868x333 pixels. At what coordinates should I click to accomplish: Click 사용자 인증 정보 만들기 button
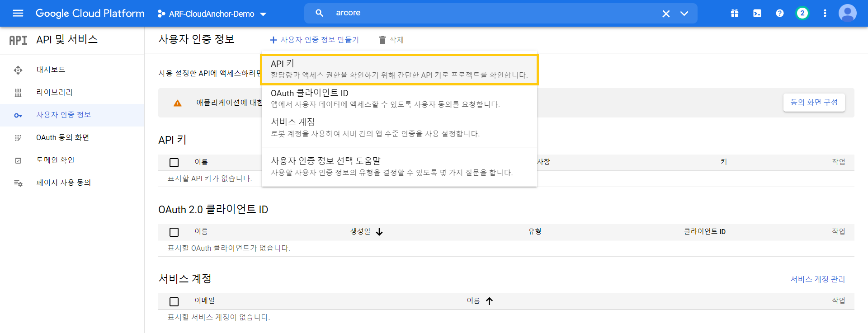(x=314, y=40)
